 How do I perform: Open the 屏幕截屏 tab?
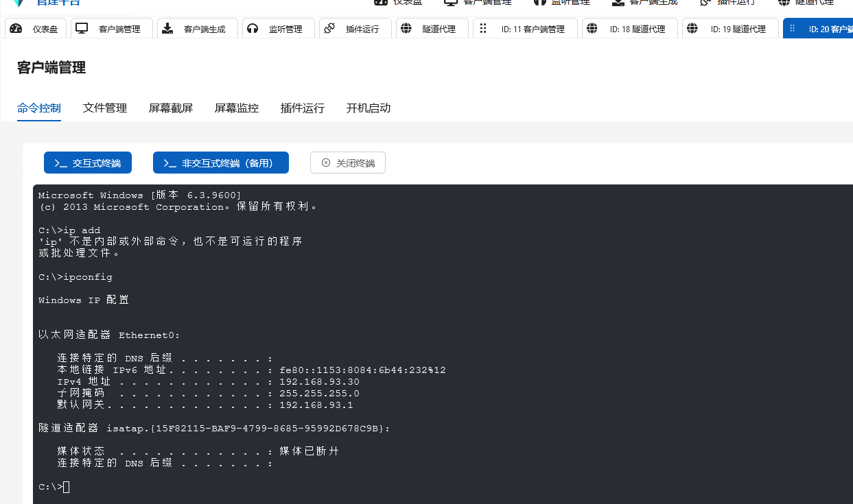point(170,108)
